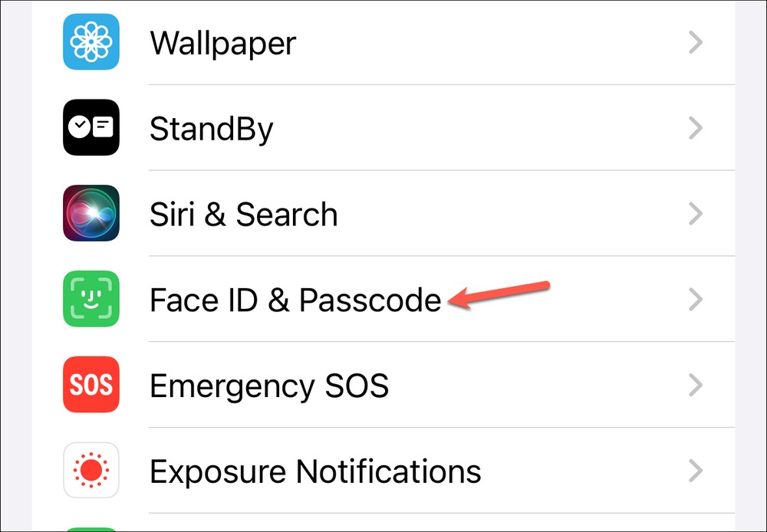Tap the cut-off green icon at bottom
Viewport: 767px width, 532px height.
(91, 530)
